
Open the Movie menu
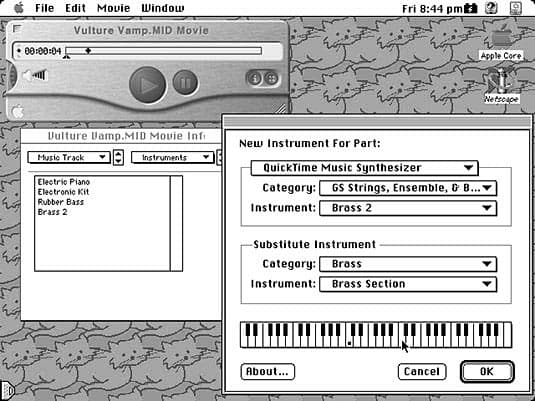(113, 8)
